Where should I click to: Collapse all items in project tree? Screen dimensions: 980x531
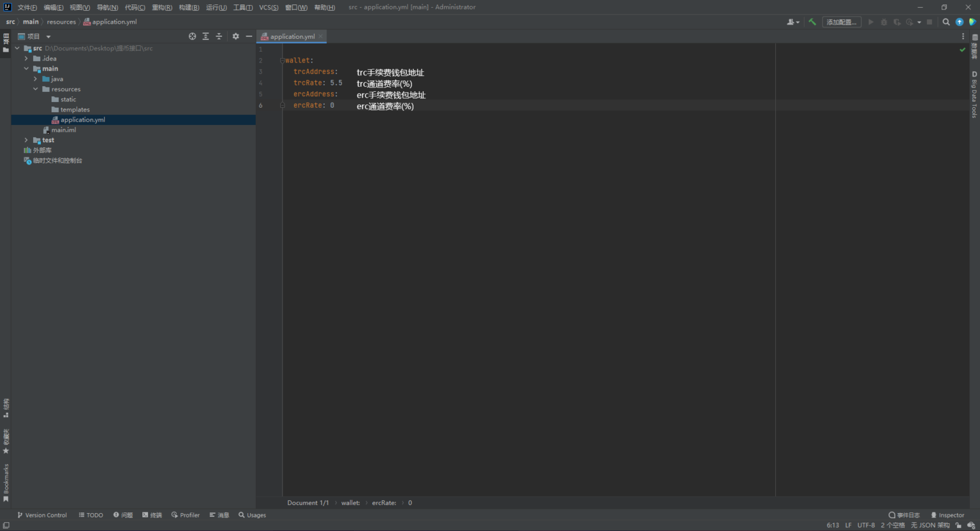pyautogui.click(x=219, y=36)
